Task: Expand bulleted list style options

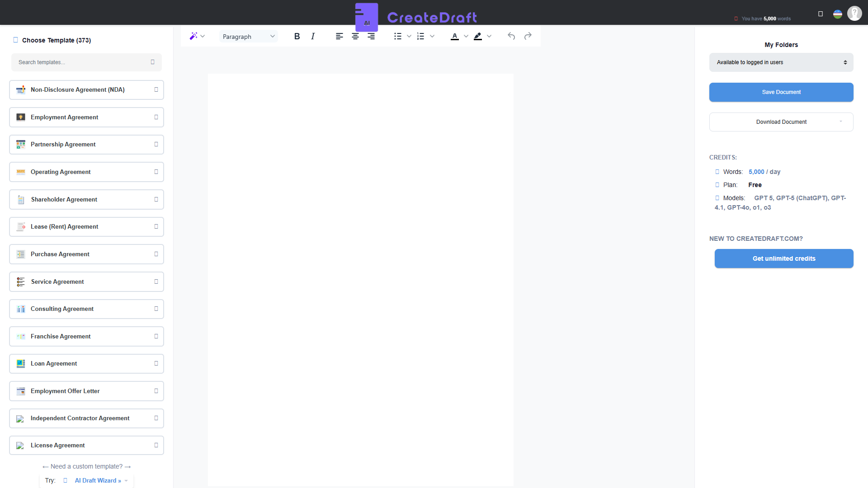Action: (409, 36)
